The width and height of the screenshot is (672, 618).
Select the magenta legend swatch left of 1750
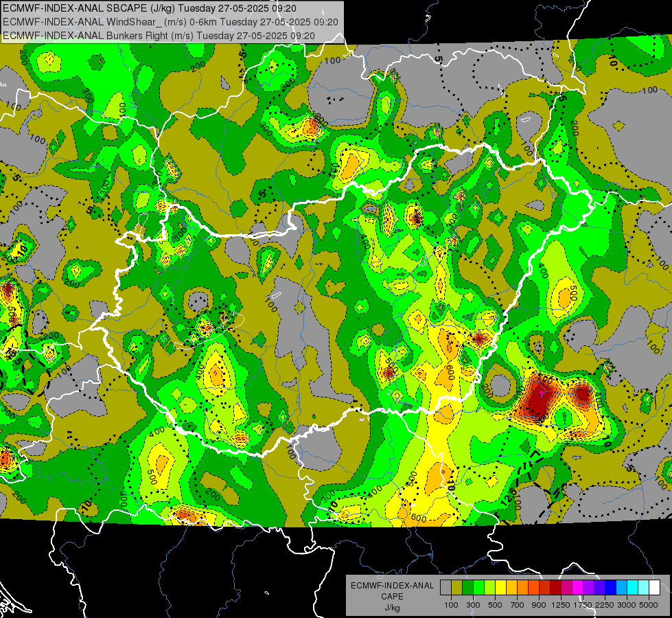pyautogui.click(x=578, y=588)
